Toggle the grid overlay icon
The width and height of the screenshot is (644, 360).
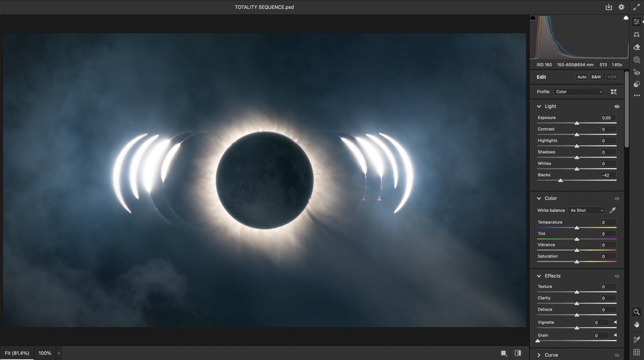[636, 352]
